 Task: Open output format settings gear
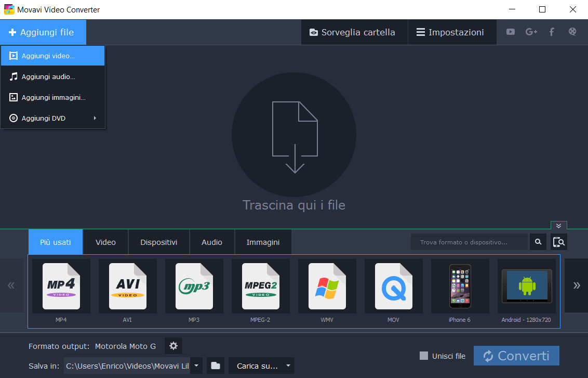point(173,346)
